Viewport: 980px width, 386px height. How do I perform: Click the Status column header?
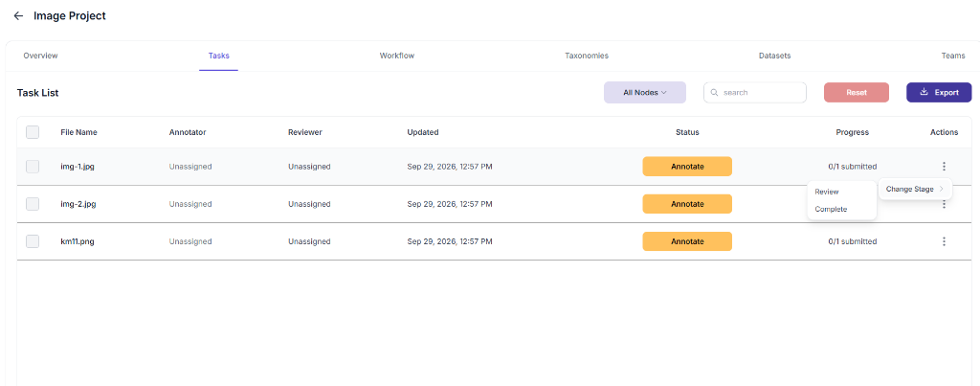[687, 132]
